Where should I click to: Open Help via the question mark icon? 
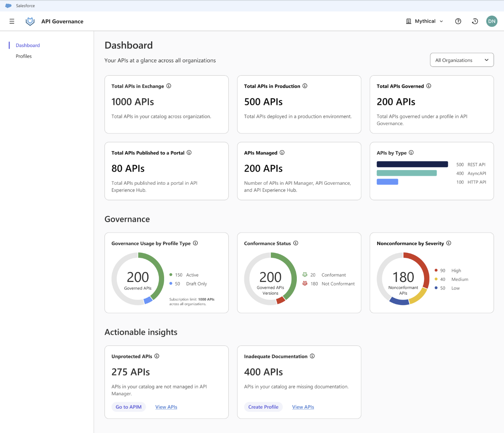(x=458, y=21)
